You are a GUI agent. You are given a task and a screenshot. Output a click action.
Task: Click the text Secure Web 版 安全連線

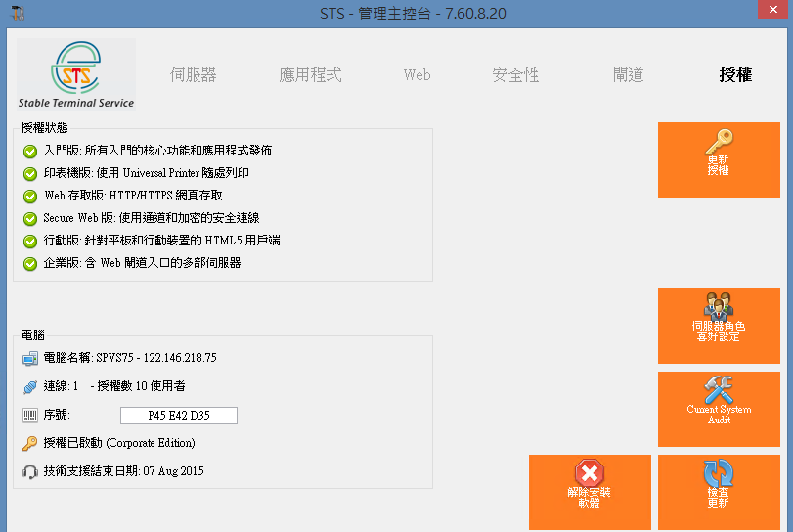[152, 218]
